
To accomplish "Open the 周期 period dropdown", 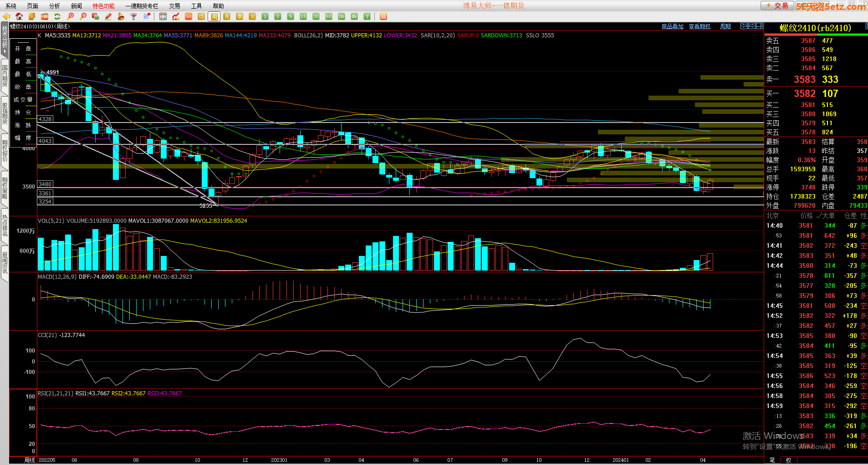I will pos(725,26).
